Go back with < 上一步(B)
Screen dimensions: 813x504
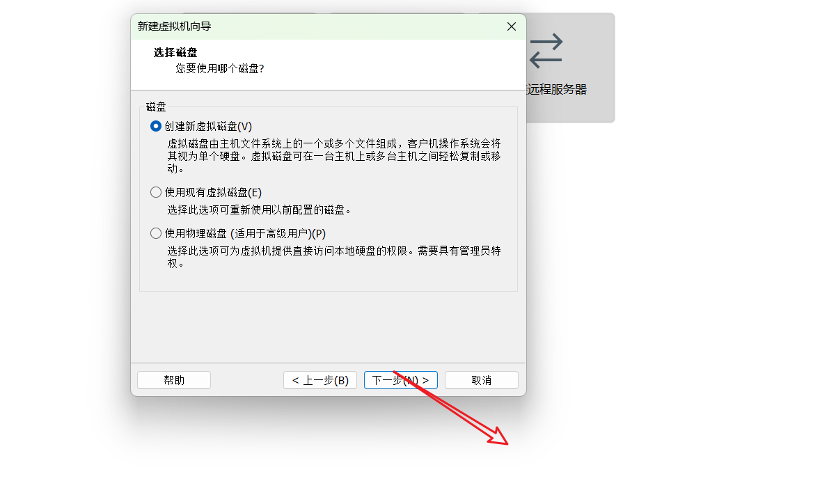[x=320, y=380]
